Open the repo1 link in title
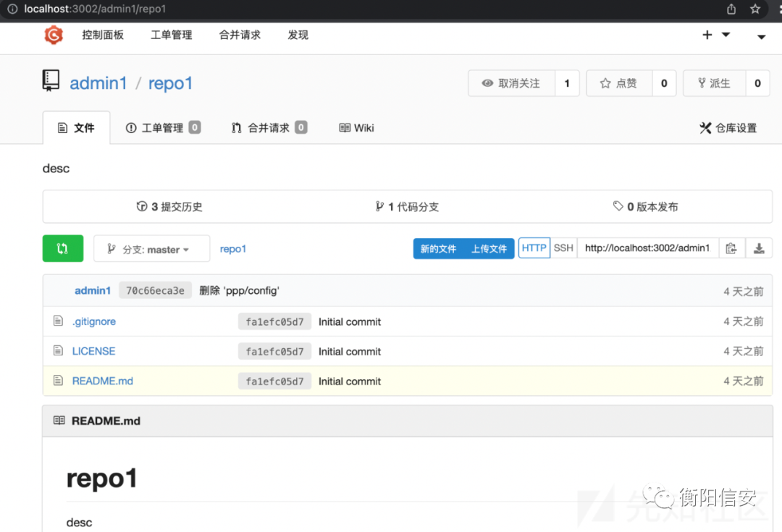 [x=170, y=83]
